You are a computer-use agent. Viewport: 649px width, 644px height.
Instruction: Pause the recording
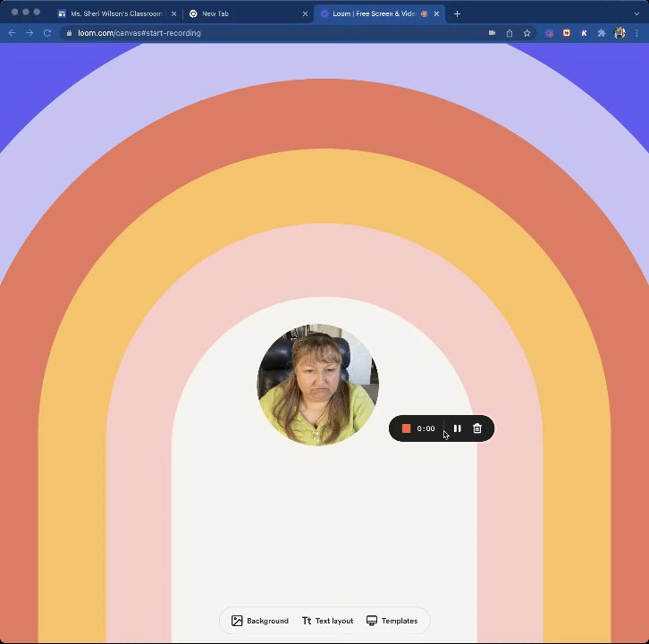pos(458,428)
